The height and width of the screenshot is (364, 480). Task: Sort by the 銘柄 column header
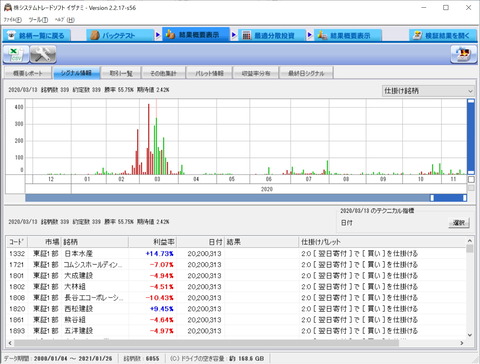(95, 242)
